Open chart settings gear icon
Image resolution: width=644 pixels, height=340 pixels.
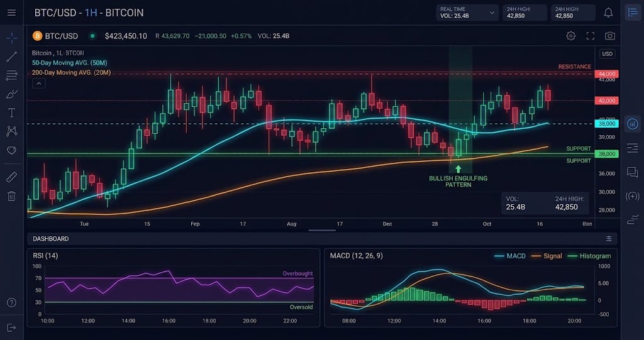[x=571, y=36]
